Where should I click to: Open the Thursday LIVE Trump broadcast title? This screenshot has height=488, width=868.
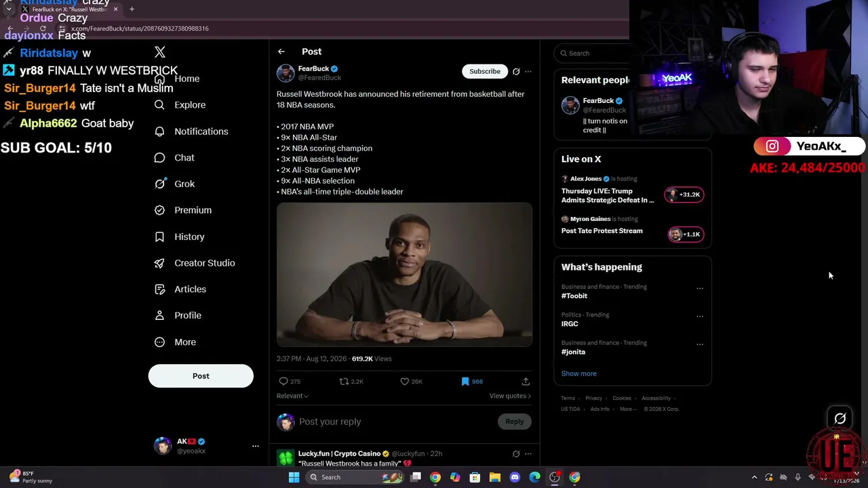(x=608, y=195)
